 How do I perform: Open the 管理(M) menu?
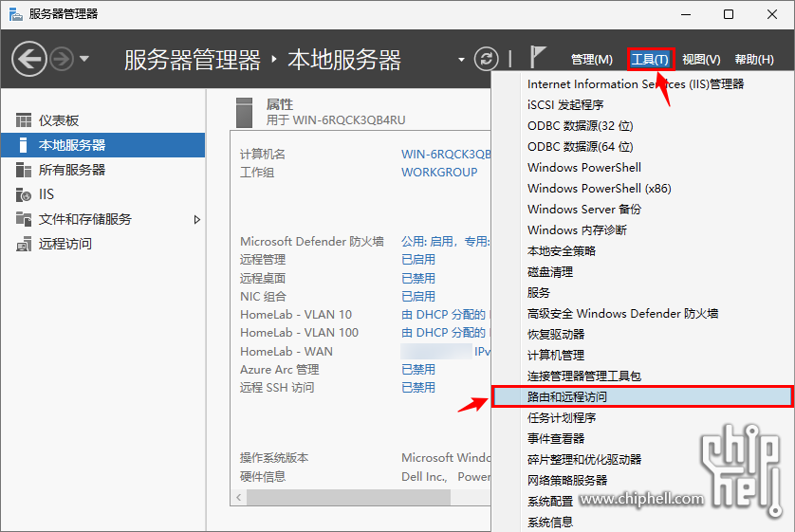coord(592,60)
